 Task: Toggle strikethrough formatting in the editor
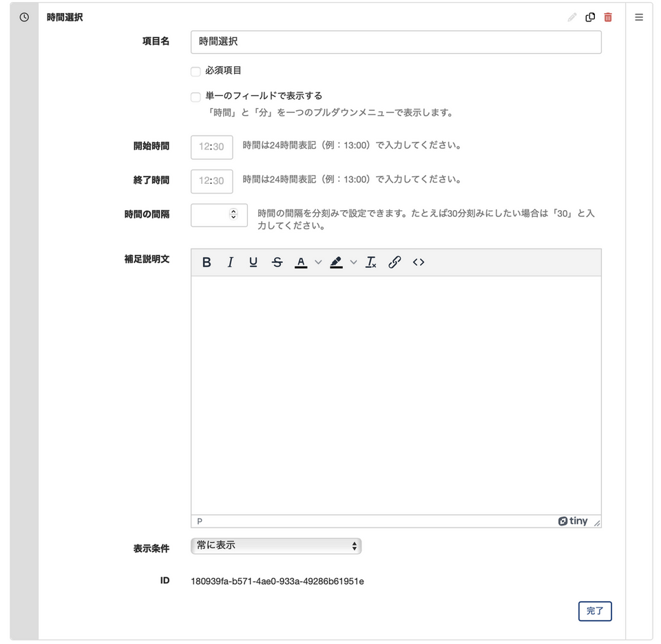click(x=277, y=262)
